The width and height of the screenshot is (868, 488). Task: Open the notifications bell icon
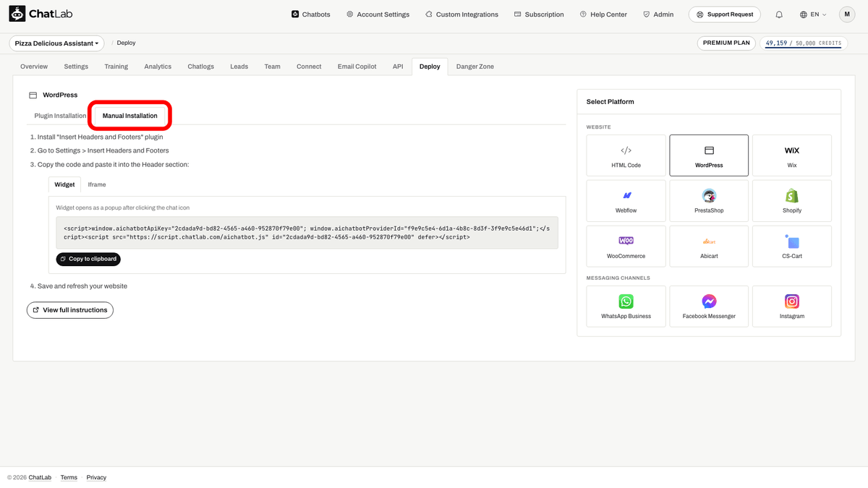coord(779,14)
